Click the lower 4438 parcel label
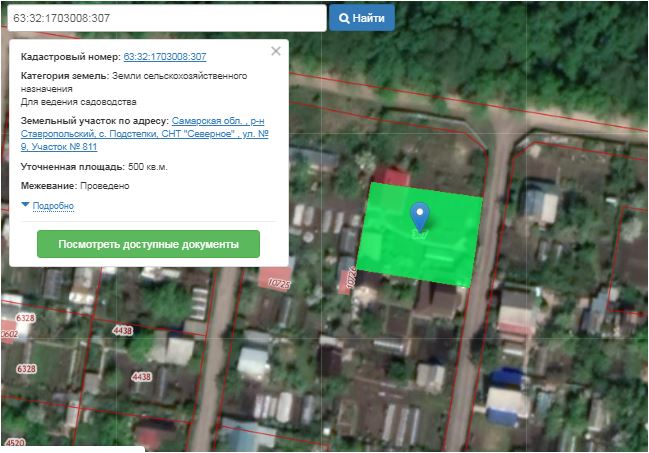This screenshot has width=649, height=453. pyautogui.click(x=141, y=377)
